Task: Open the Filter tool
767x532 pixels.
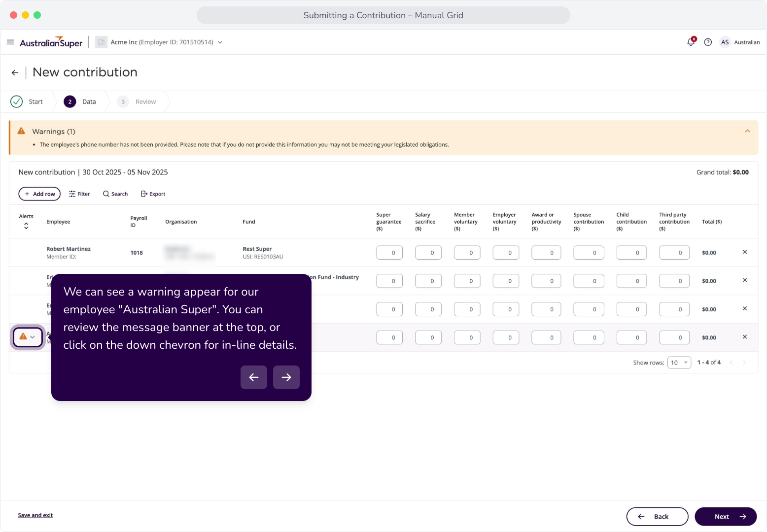Action: tap(79, 194)
